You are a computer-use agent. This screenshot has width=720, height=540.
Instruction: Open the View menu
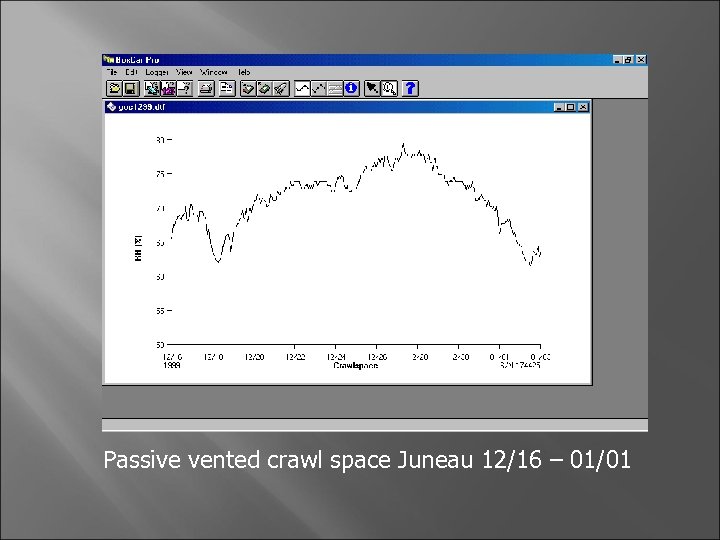[x=184, y=72]
